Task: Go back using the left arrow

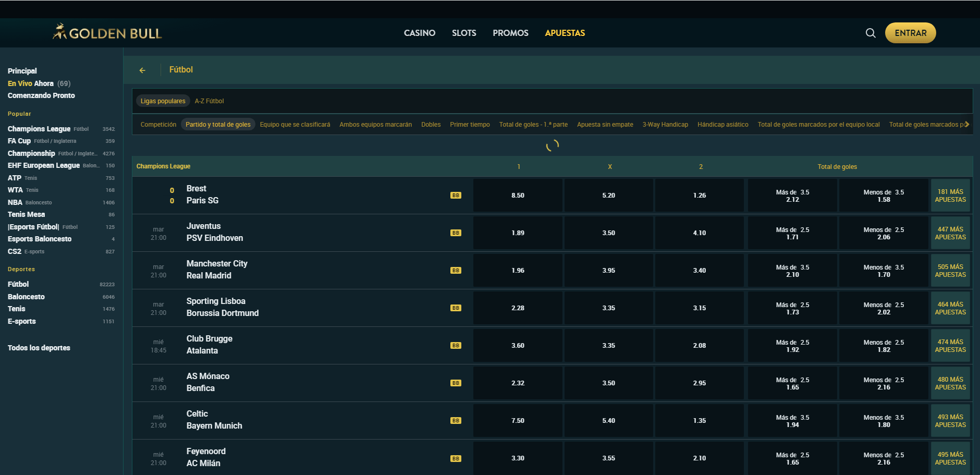Action: (142, 70)
